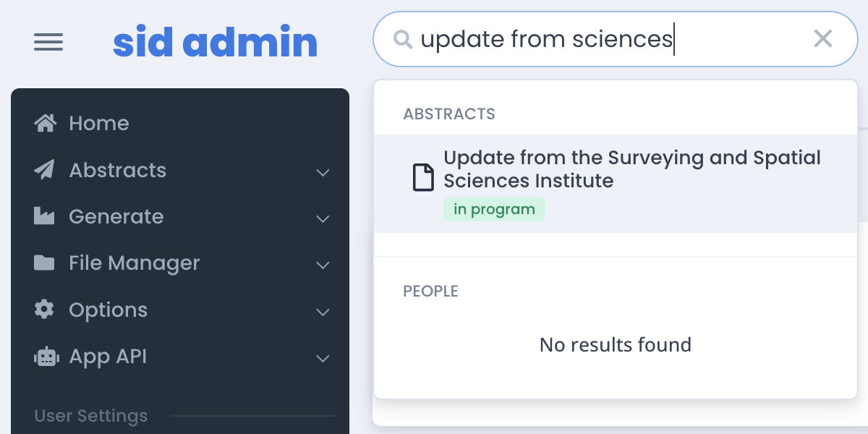Open the Surveying and Spatial Sciences abstract result

point(616,184)
